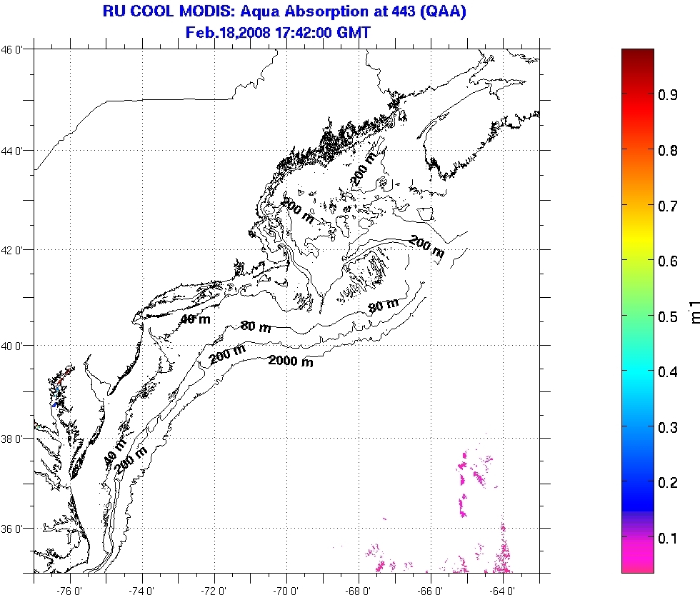Screen dimensions: 700x600
Task: Click colorbar tick label '0.5'
Action: (667, 317)
